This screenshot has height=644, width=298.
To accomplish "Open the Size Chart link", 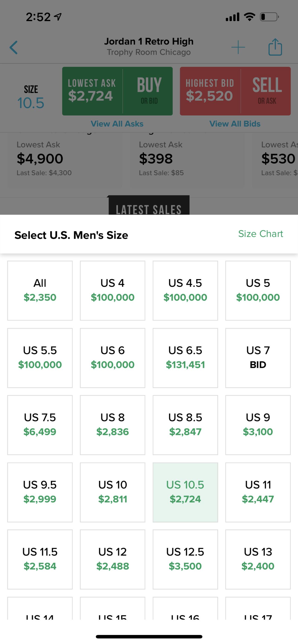I will (x=260, y=234).
